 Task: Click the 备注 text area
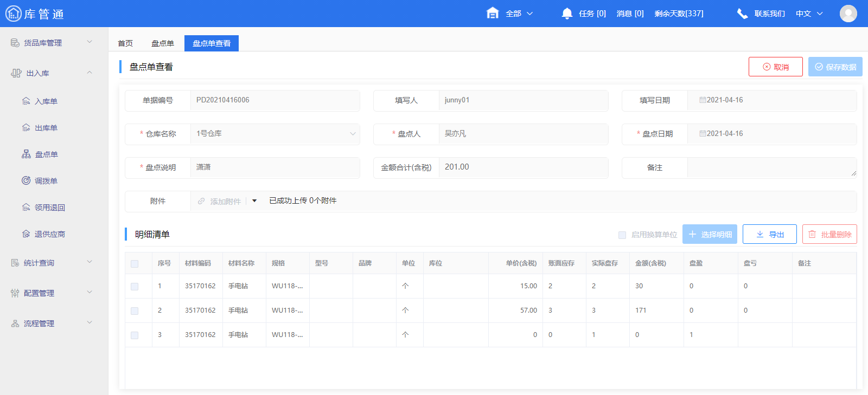[x=772, y=167]
